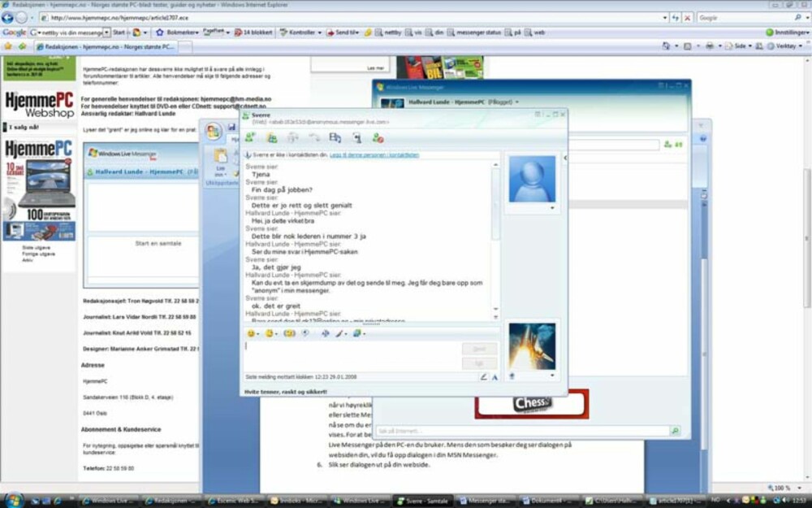This screenshot has height=508, width=812.
Task: Switch to handwriting mode with the pen icon
Action: coord(484,377)
